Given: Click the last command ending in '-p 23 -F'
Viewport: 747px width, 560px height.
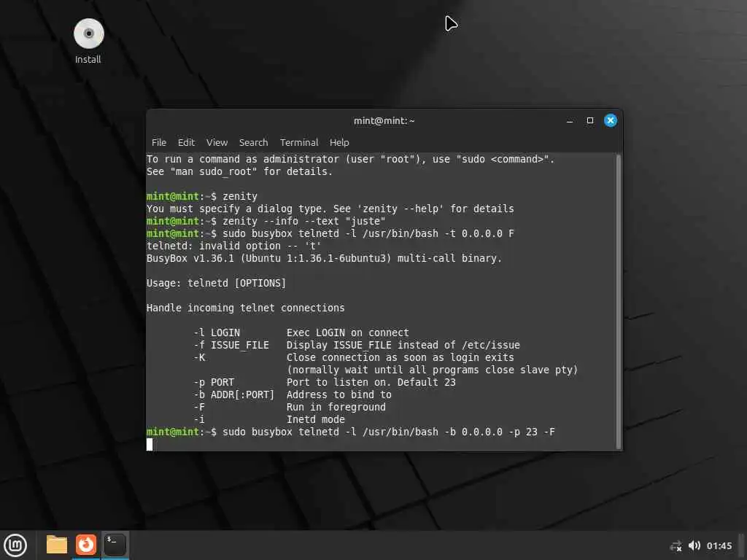Looking at the screenshot, I should (389, 432).
